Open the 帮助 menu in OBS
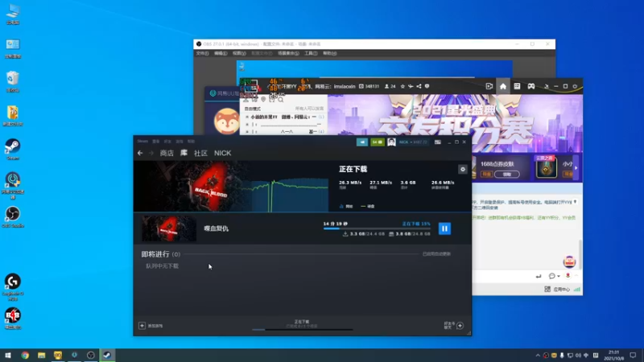 pos(329,53)
